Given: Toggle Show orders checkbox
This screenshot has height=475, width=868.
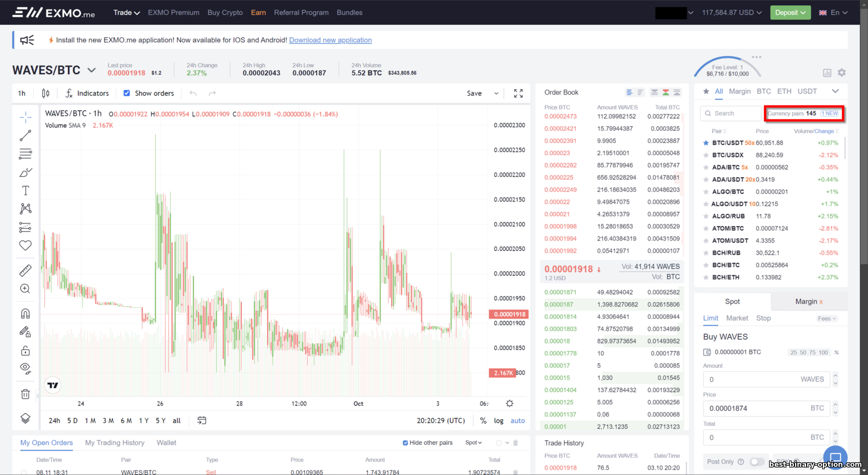Looking at the screenshot, I should [x=127, y=93].
